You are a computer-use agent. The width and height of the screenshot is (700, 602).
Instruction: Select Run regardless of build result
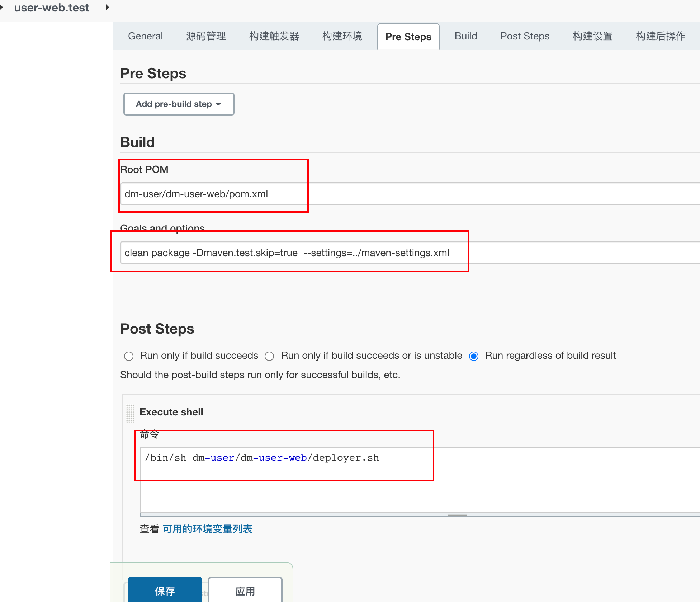[x=474, y=356]
